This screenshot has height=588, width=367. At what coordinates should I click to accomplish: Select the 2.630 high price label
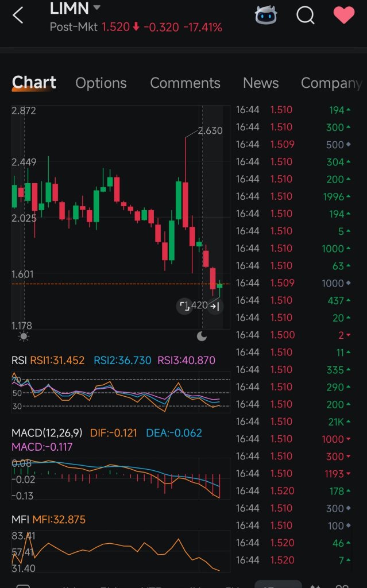coord(210,130)
